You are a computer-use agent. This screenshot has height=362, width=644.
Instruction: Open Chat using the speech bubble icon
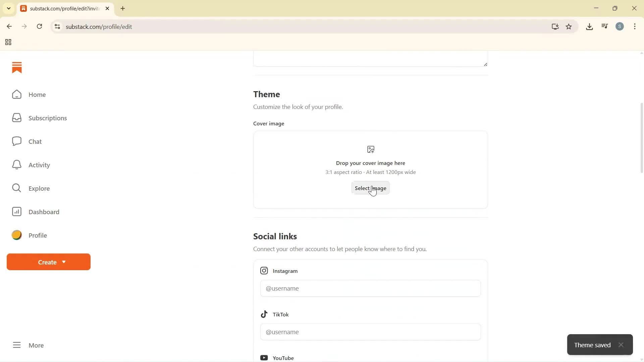click(16, 141)
